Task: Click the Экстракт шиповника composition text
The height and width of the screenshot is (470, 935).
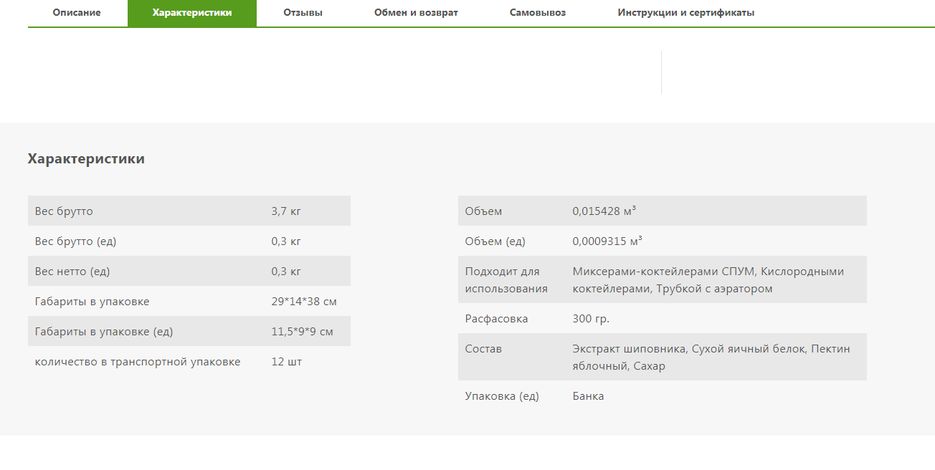Action: [x=711, y=357]
